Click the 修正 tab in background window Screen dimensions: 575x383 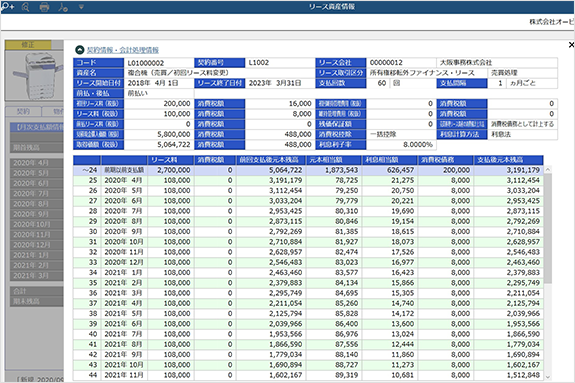tap(28, 45)
